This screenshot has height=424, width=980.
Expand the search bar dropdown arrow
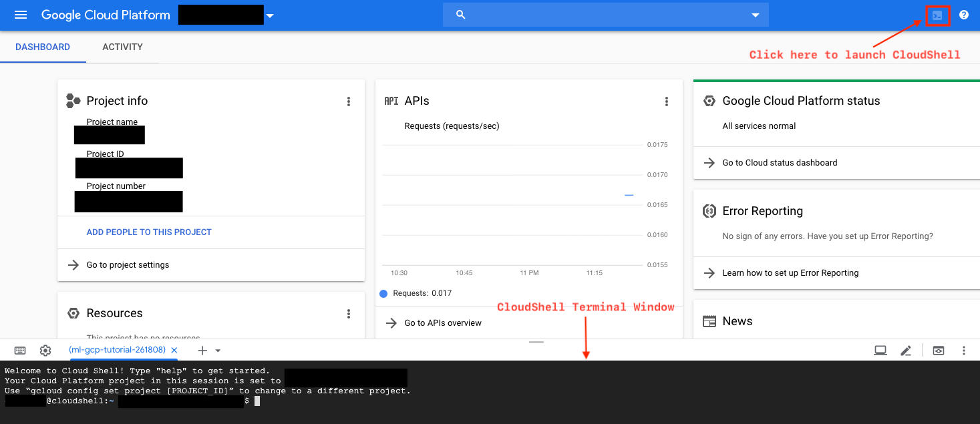click(756, 15)
